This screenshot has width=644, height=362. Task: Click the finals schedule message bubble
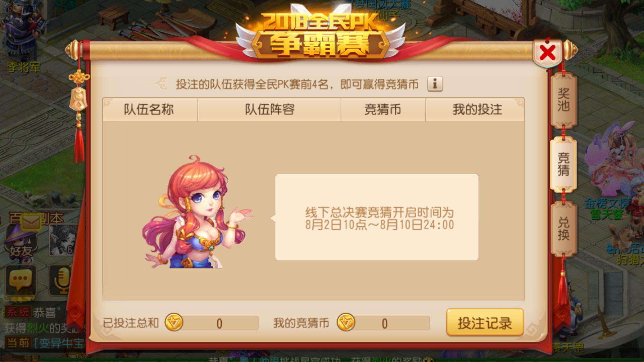tap(377, 217)
